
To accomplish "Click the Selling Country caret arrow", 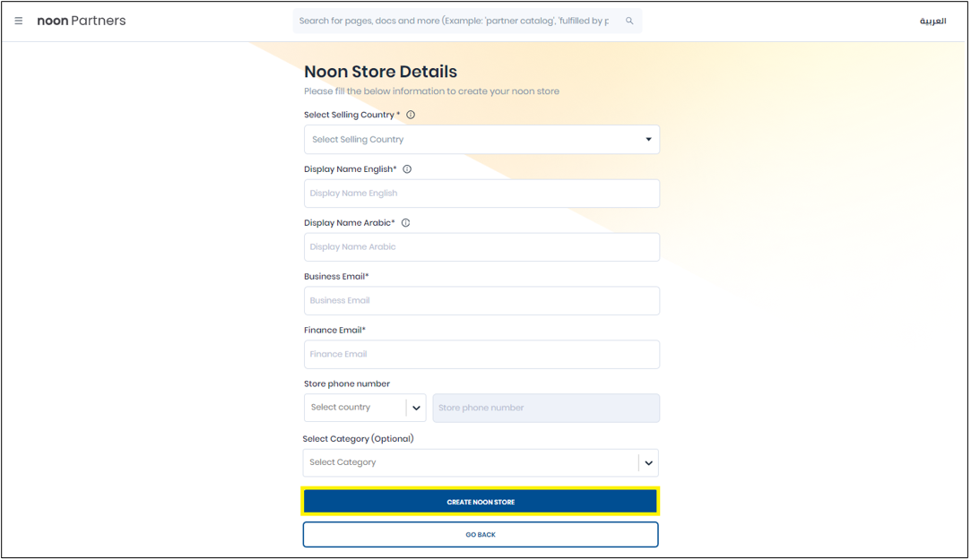I will tap(648, 140).
